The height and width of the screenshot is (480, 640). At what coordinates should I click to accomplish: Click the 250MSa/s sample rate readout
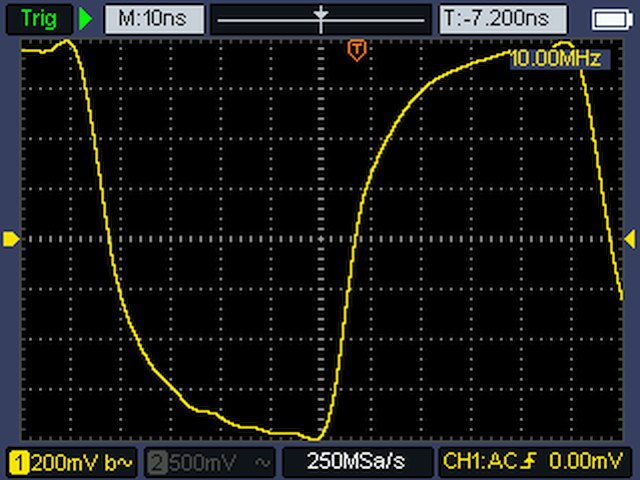coord(356,462)
